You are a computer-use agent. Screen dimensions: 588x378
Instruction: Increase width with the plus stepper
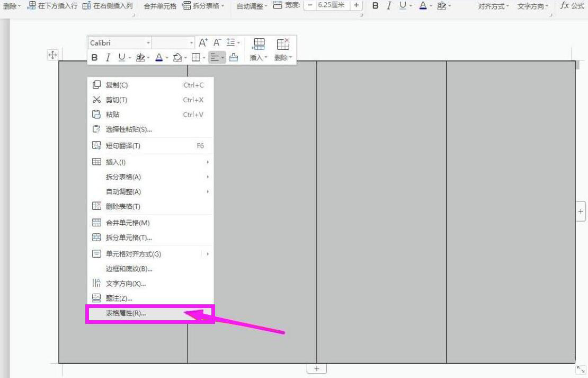[357, 5]
